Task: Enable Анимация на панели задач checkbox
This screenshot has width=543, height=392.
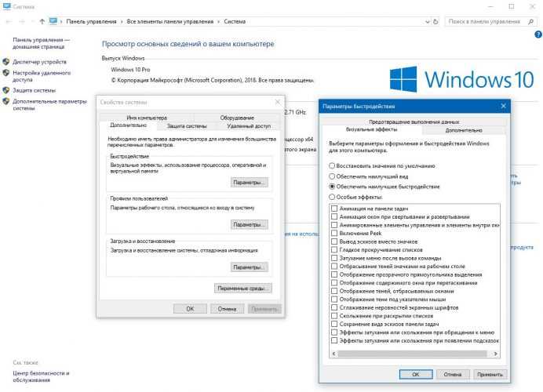Action: (x=334, y=209)
